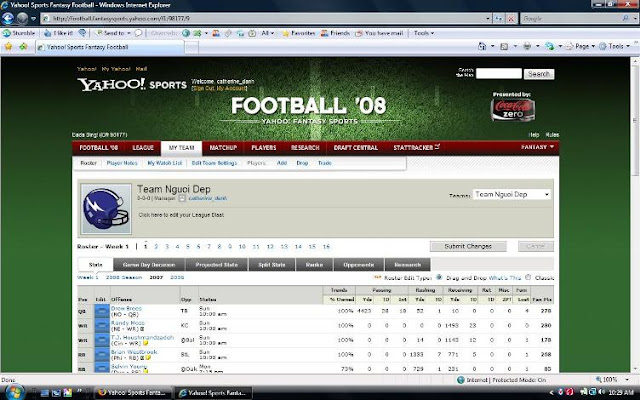This screenshot has height=400, width=640.
Task: Click the You have mail icon
Action: click(379, 33)
